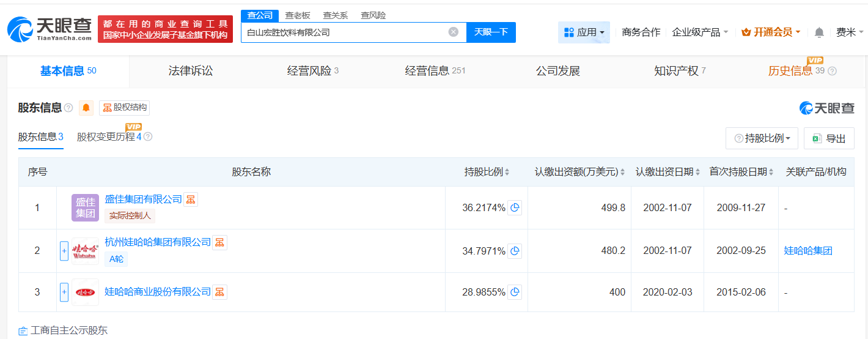Clear the search box with the X icon

453,32
